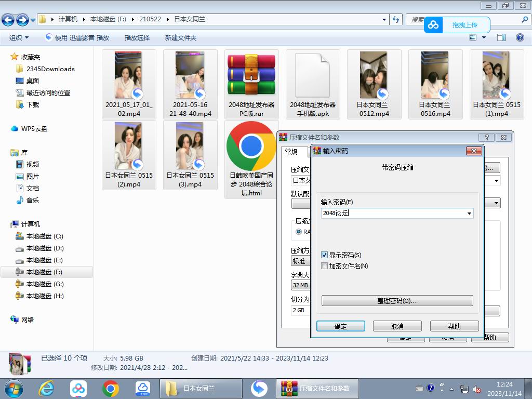The width and height of the screenshot is (532, 399).
Task: Launch Chrome from the taskbar
Action: click(x=110, y=388)
